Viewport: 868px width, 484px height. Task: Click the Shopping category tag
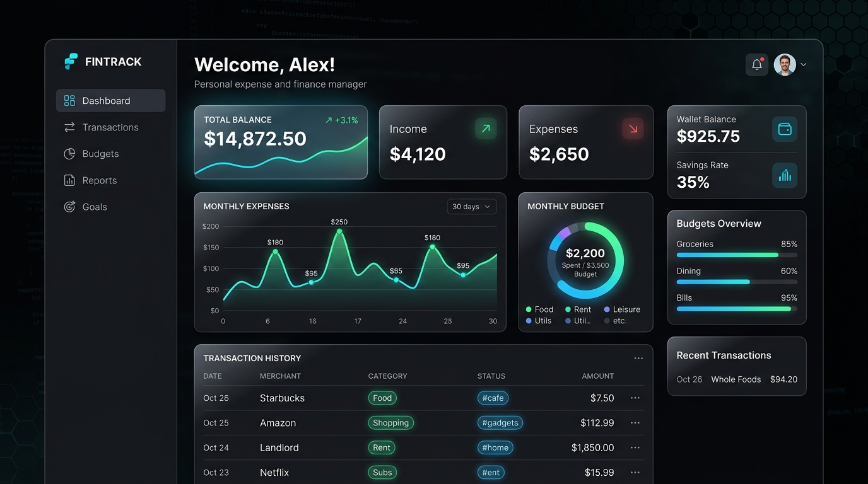pos(391,423)
